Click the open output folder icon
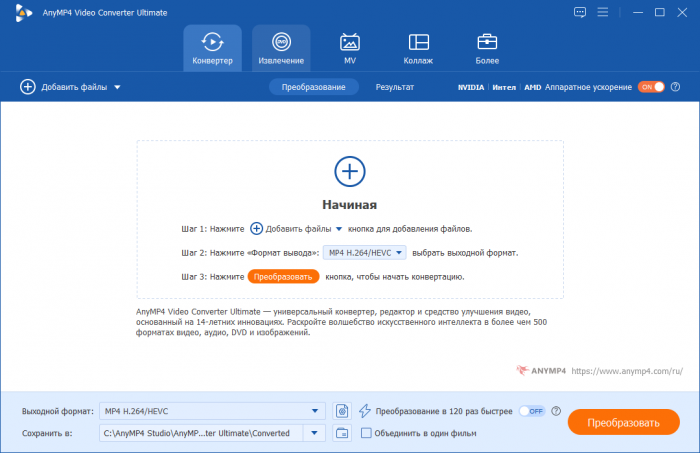Image resolution: width=700 pixels, height=453 pixels. (x=342, y=433)
